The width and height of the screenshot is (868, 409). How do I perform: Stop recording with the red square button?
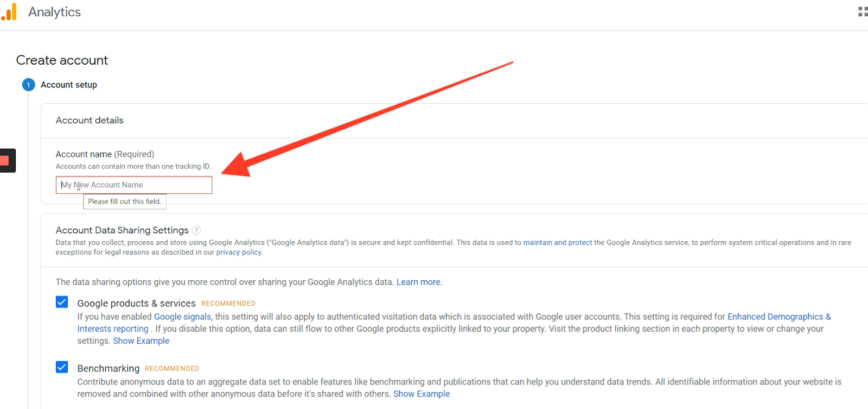point(5,161)
